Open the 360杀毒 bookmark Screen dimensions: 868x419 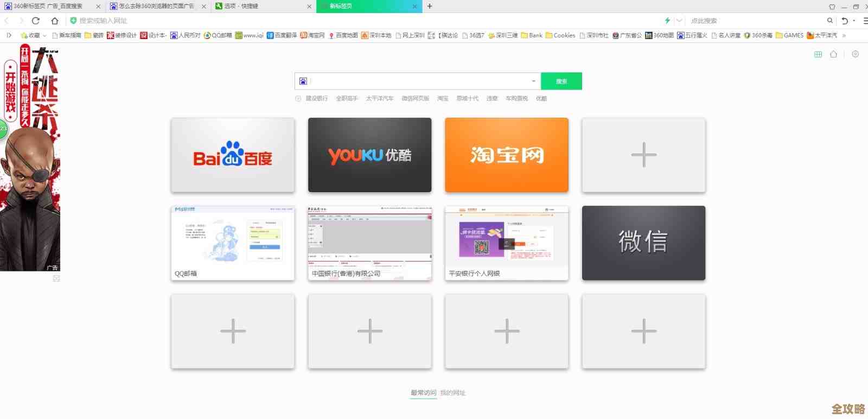coord(758,35)
